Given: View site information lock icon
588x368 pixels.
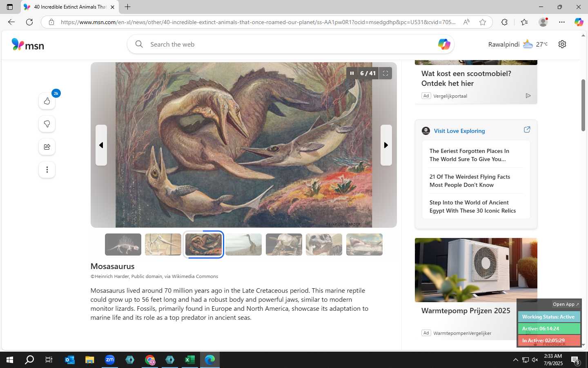Looking at the screenshot, I should (x=51, y=22).
